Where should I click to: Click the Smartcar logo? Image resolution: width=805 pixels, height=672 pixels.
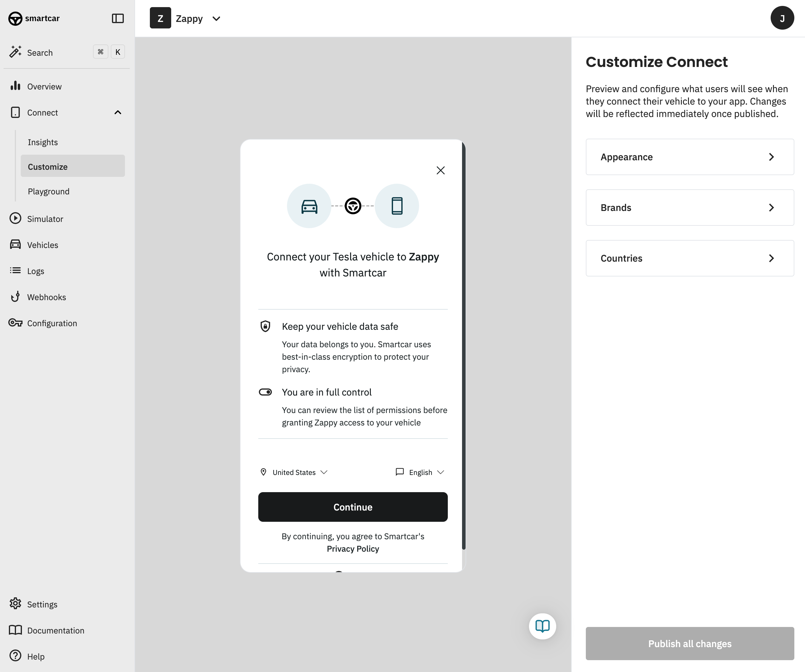[34, 18]
